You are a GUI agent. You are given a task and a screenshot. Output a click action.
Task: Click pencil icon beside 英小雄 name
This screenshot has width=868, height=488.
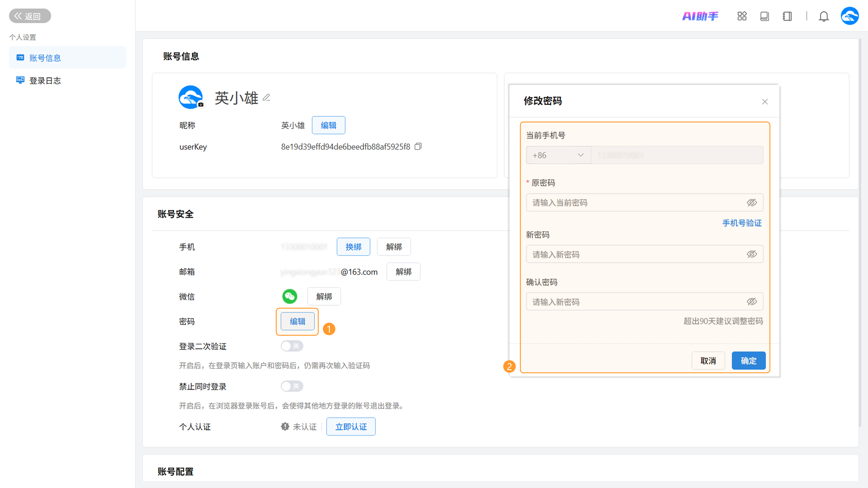[x=267, y=98]
